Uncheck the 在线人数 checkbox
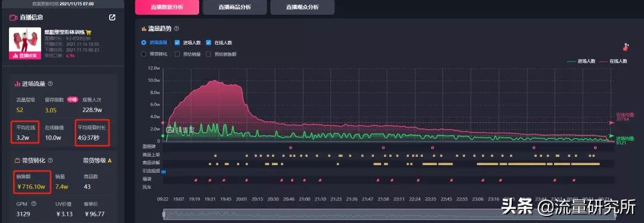The height and width of the screenshot is (223, 644). tap(209, 42)
